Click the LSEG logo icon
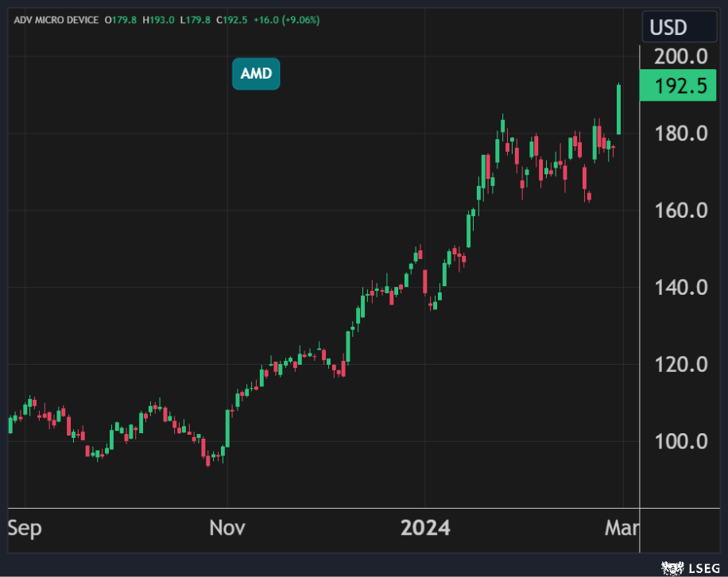The height and width of the screenshot is (577, 728). [x=672, y=567]
